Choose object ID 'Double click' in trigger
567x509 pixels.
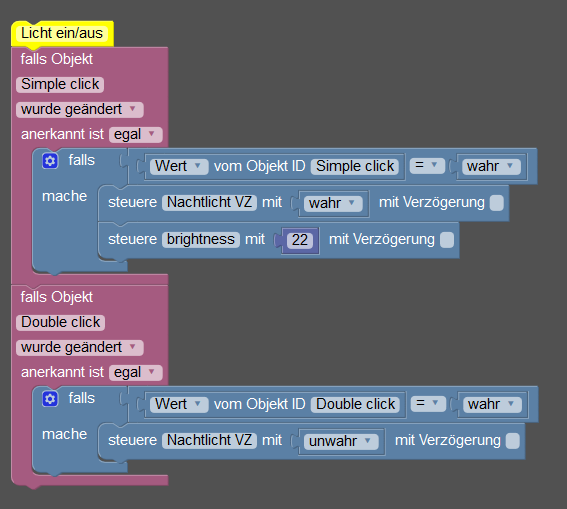tap(60, 322)
